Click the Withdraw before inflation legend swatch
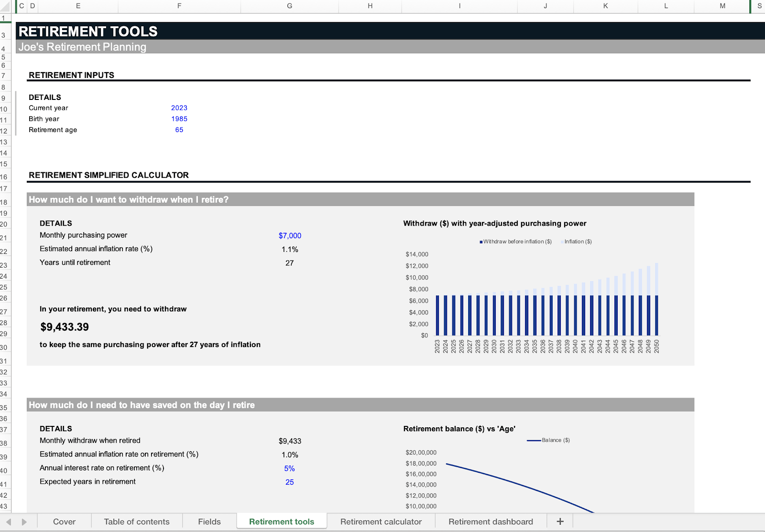This screenshot has height=532, width=765. click(x=481, y=242)
